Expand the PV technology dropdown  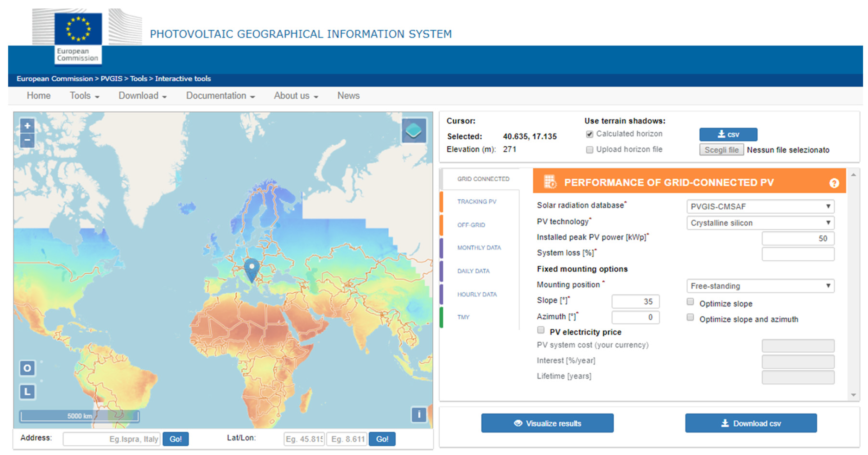[760, 223]
